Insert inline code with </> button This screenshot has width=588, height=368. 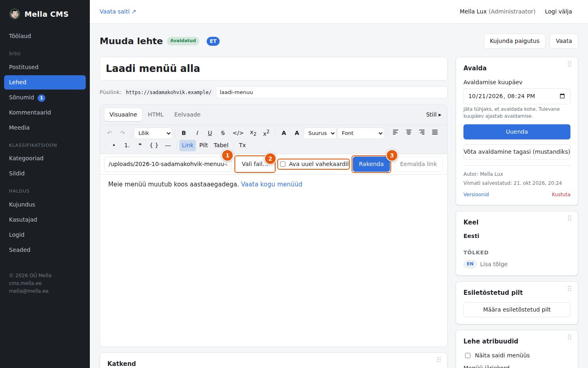[x=238, y=133]
